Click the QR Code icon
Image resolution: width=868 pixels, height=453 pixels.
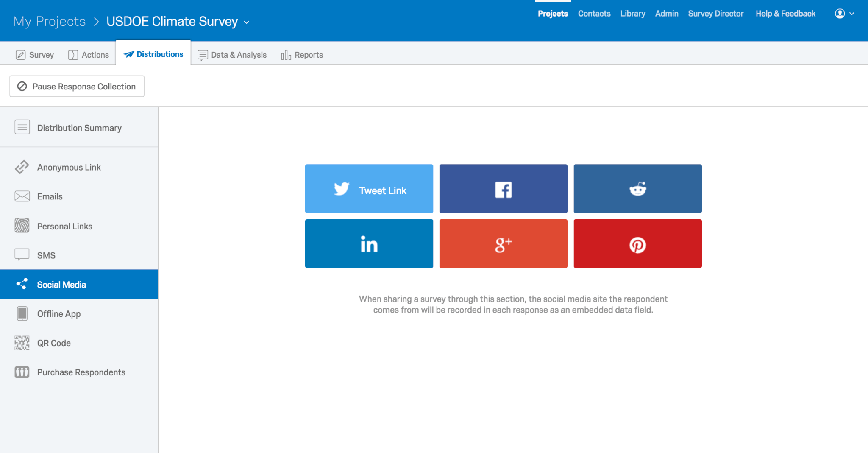tap(22, 343)
